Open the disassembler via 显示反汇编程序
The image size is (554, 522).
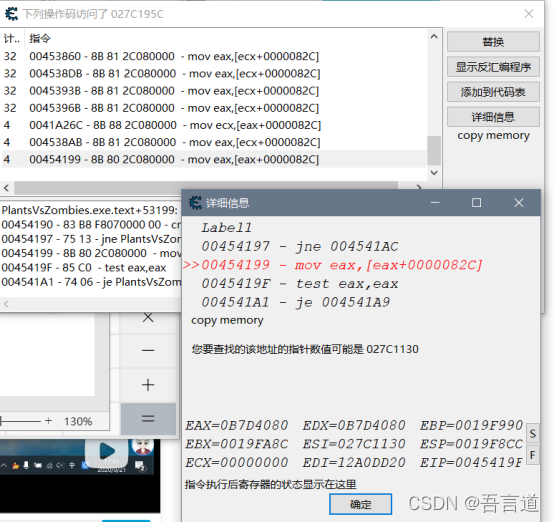coord(493,67)
